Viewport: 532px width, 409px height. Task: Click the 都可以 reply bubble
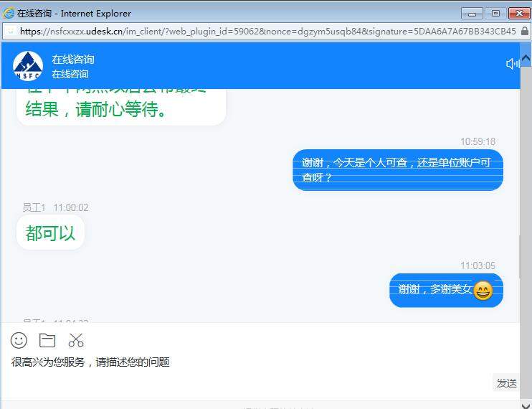point(50,233)
